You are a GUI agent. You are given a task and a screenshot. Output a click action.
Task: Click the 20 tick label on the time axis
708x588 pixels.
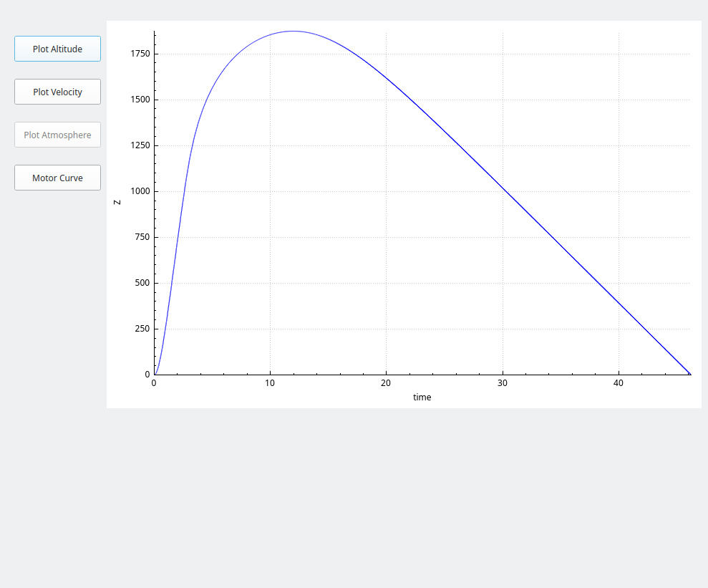(x=386, y=384)
